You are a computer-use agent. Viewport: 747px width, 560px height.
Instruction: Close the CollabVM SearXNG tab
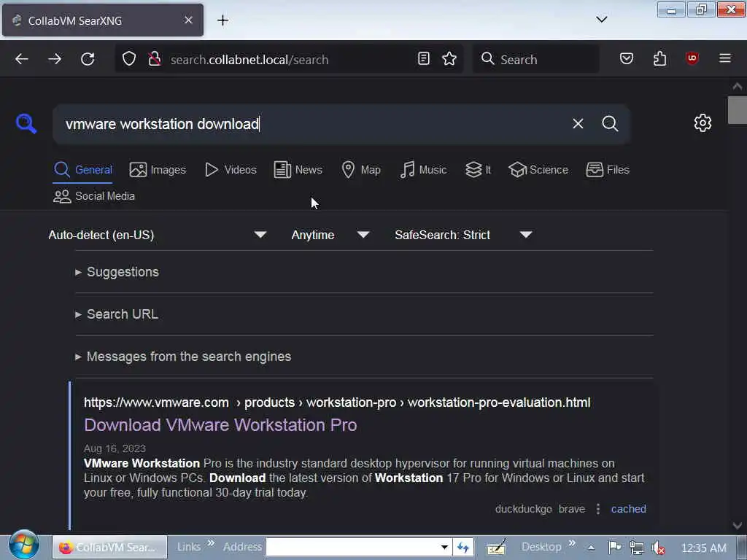[x=189, y=20]
